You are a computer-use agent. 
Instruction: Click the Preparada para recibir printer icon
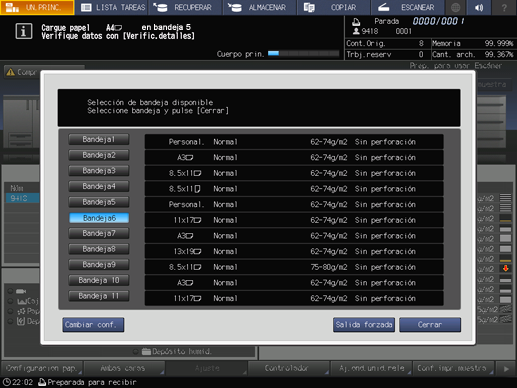[x=42, y=382]
